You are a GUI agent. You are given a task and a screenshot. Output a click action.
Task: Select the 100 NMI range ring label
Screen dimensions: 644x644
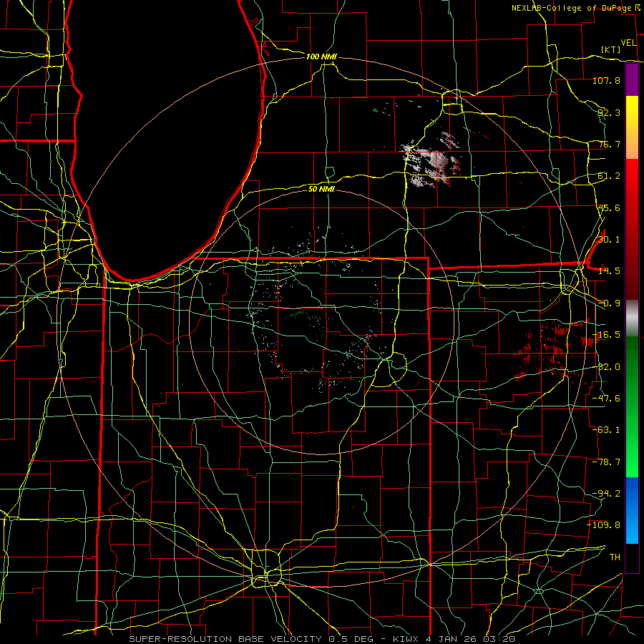[x=321, y=57]
